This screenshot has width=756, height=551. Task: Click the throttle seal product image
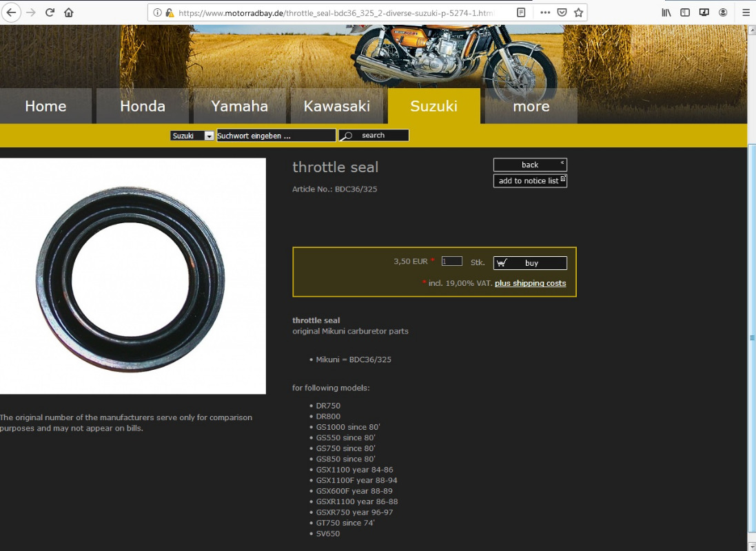(131, 276)
